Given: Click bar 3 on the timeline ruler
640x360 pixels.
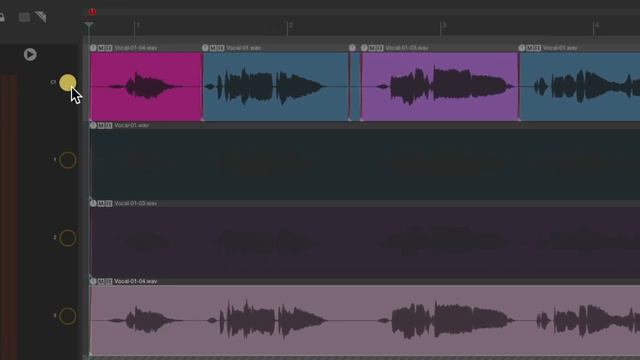Looking at the screenshot, I should click(x=444, y=25).
